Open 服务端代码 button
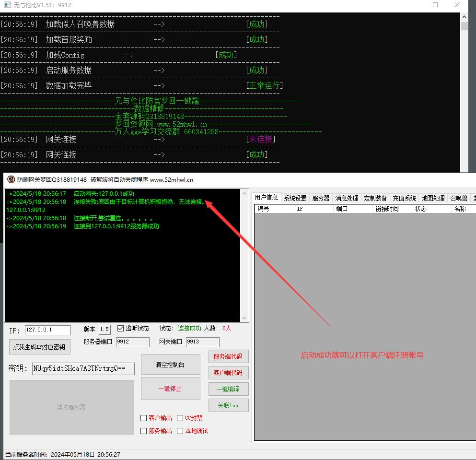This screenshot has width=476, height=460. (228, 356)
